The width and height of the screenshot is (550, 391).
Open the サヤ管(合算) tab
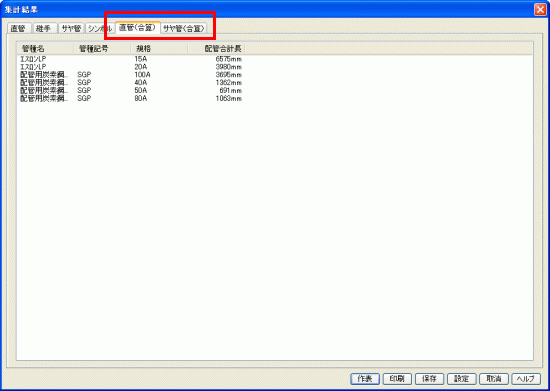184,28
